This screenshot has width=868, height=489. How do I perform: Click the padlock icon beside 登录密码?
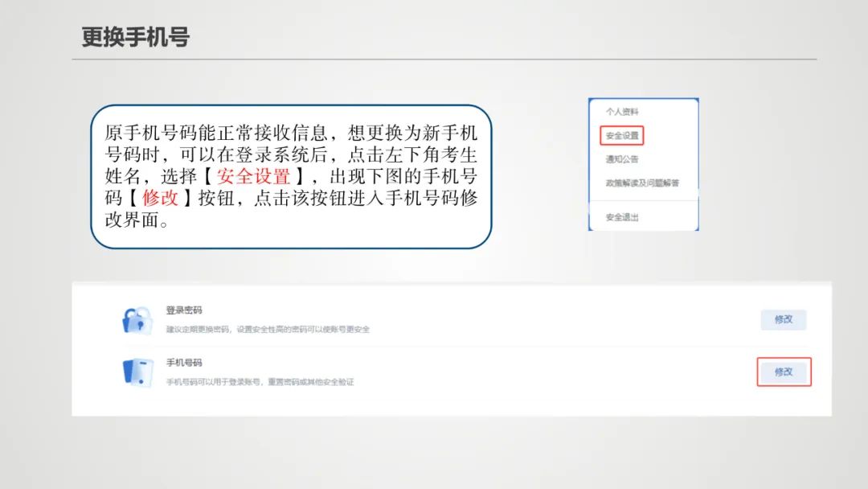[x=135, y=320]
